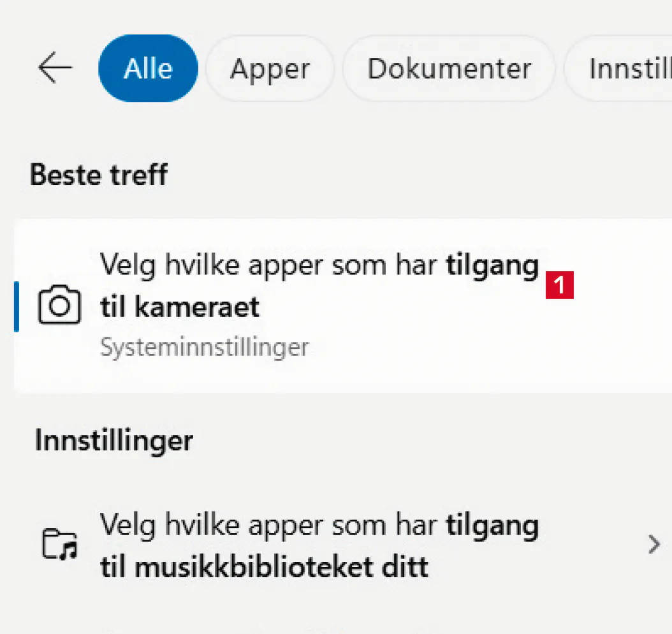Click the Innstillinger section heading
672x634 pixels.
[113, 440]
